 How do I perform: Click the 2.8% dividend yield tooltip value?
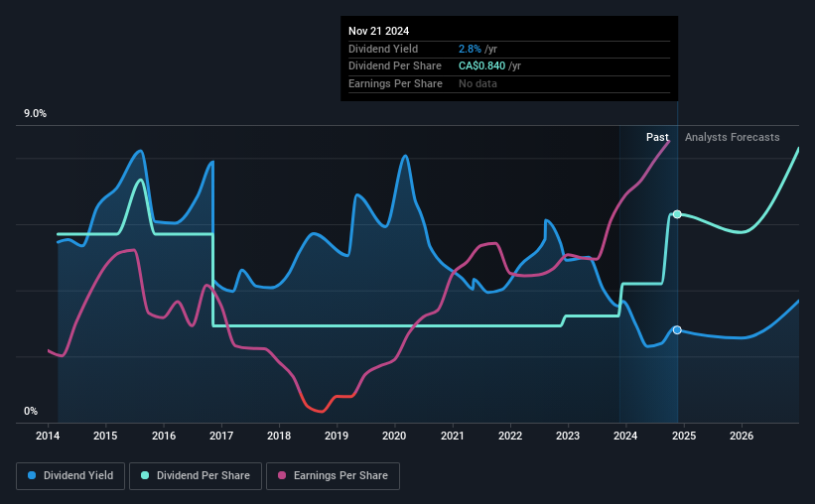470,49
